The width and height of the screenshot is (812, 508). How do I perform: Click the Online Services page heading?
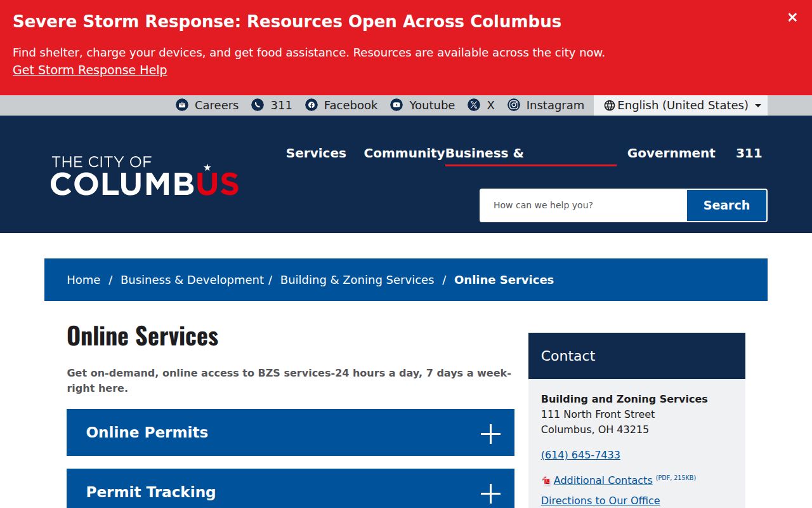(143, 336)
